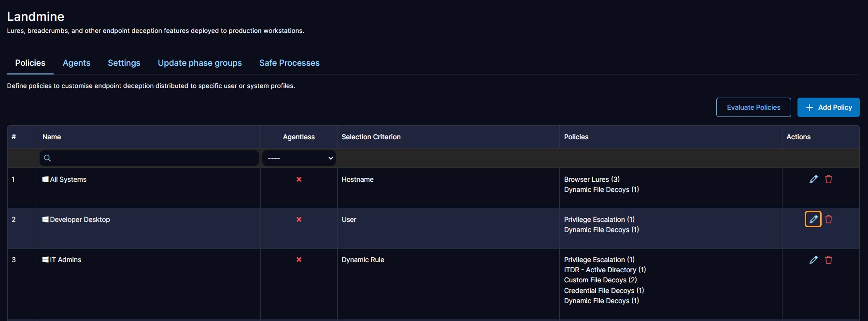Click Custom File Decoys (2) entry

(x=600, y=280)
